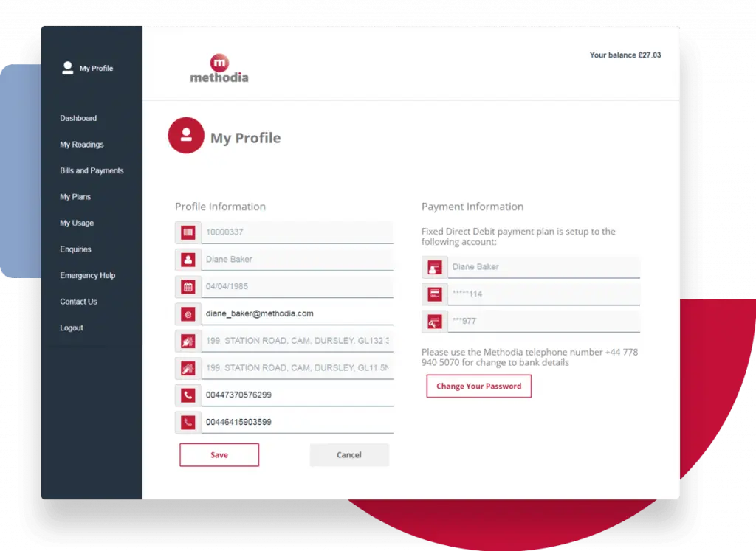
Task: Save profile changes
Action: (219, 454)
